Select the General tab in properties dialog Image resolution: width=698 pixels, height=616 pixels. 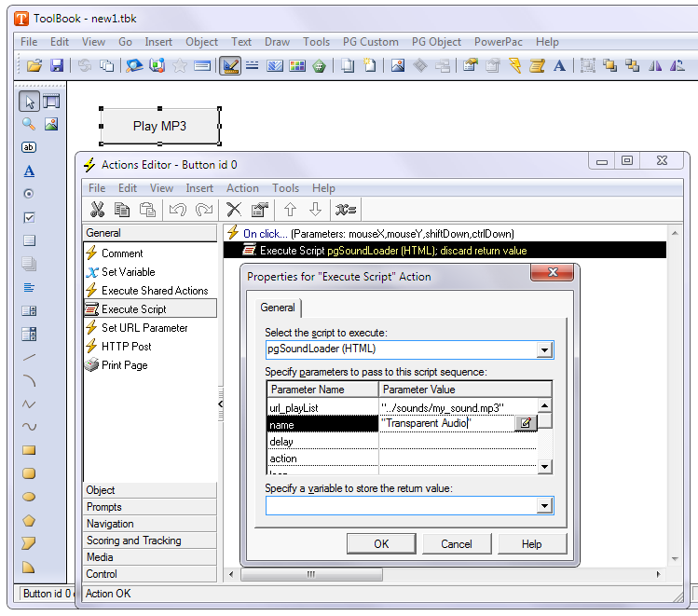tap(278, 308)
